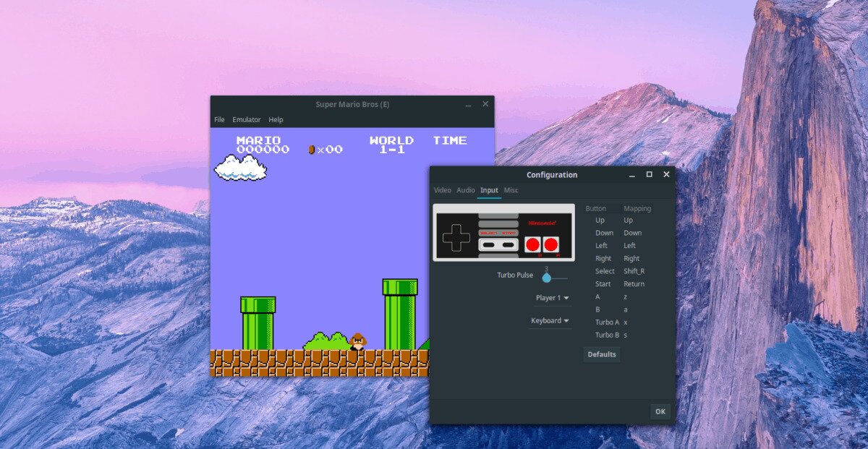
Task: Click the NES controller image
Action: point(504,233)
